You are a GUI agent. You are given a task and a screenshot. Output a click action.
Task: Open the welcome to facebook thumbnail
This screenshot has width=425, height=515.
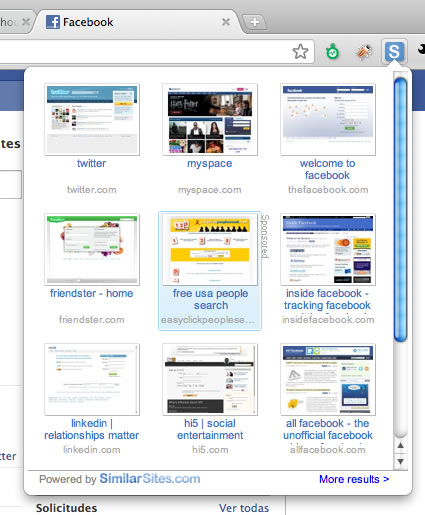[328, 119]
